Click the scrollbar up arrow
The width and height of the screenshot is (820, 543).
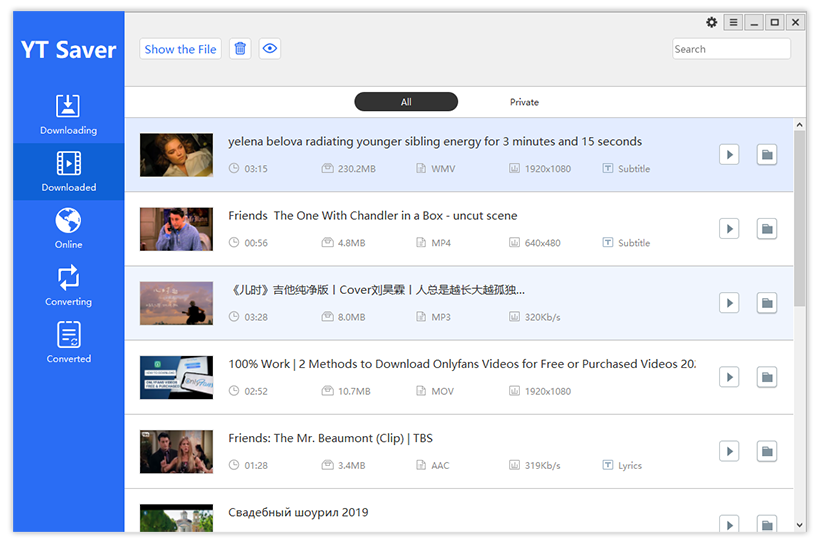point(799,125)
